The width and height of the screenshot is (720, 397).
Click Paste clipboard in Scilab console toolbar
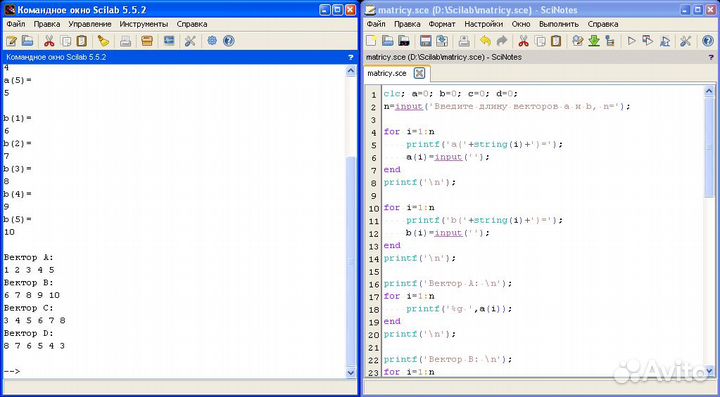click(x=82, y=41)
